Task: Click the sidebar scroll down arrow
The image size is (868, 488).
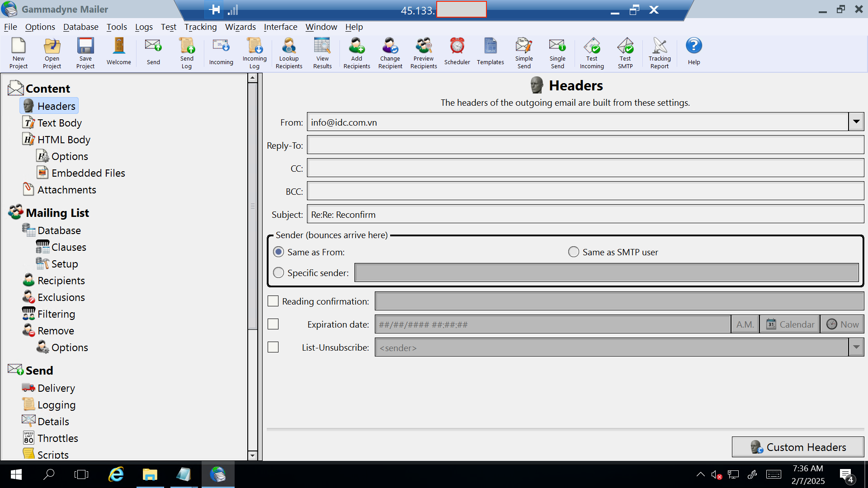Action: [x=253, y=455]
